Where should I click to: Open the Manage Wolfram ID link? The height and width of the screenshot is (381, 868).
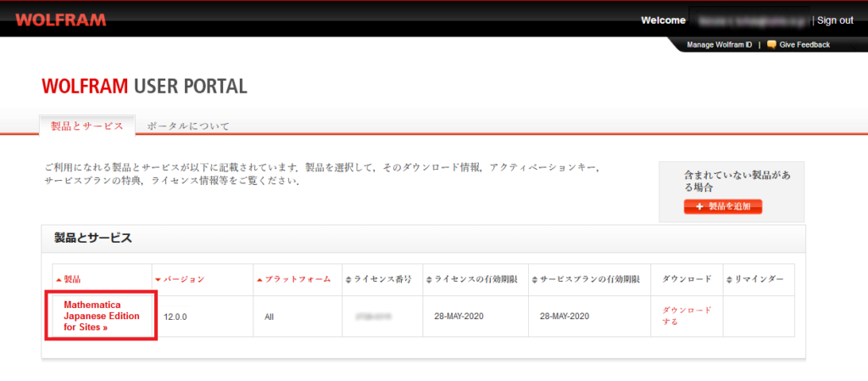(x=719, y=45)
